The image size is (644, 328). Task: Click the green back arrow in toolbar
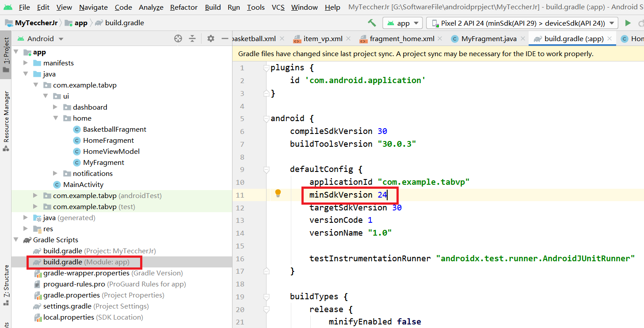click(372, 23)
